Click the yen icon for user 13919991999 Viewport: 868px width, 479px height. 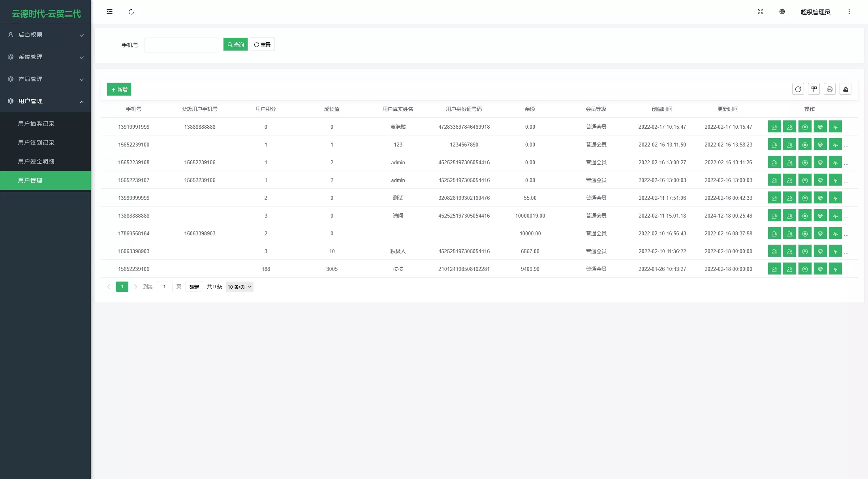click(x=805, y=127)
